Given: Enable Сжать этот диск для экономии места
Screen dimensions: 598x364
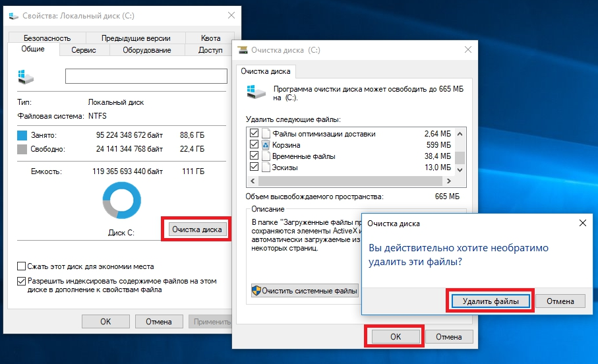Looking at the screenshot, I should [x=22, y=266].
